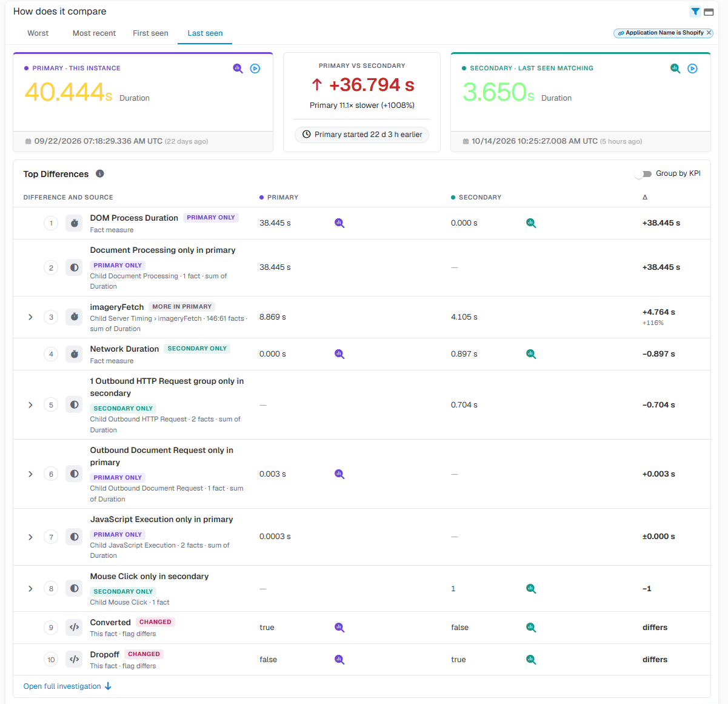The image size is (728, 704).
Task: Click the 3.650s secondary duration value
Action: [498, 92]
